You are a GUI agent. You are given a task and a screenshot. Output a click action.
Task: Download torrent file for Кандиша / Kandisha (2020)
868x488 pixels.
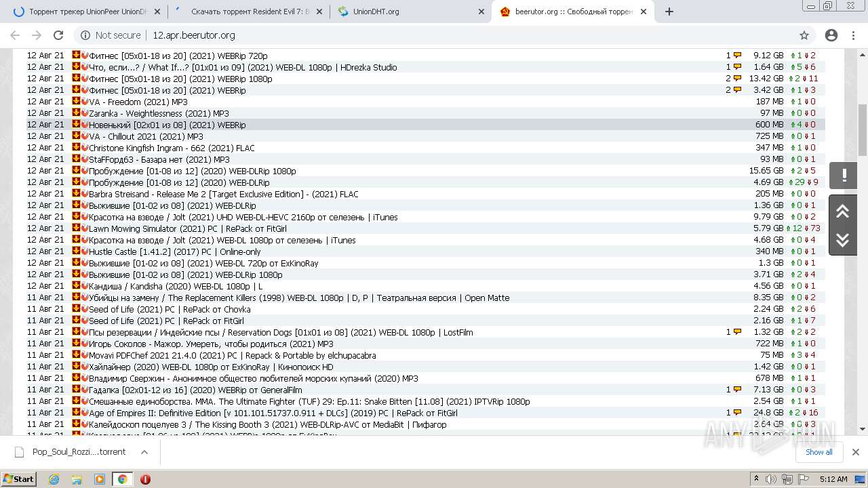76,286
